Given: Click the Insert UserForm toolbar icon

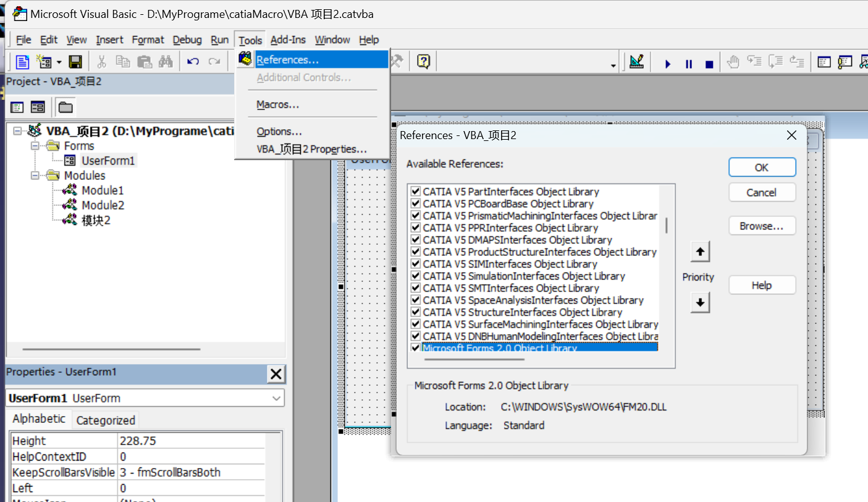Looking at the screenshot, I should click(44, 62).
